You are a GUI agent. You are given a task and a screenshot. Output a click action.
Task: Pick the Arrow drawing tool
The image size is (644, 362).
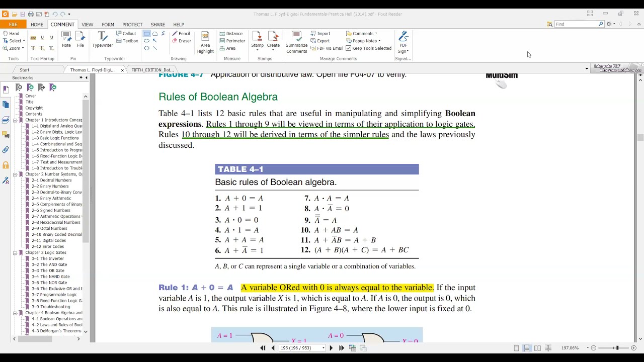pyautogui.click(x=155, y=41)
